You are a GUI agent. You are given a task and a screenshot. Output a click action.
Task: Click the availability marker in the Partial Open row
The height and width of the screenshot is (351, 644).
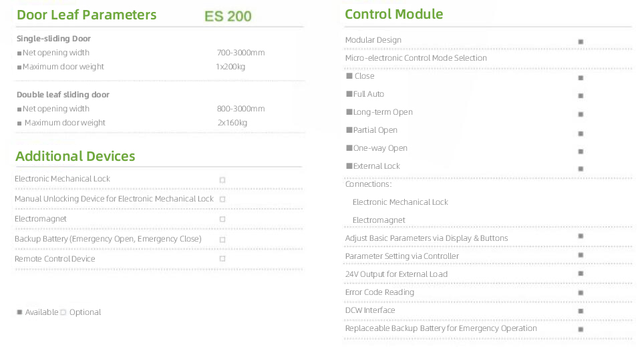tap(581, 132)
